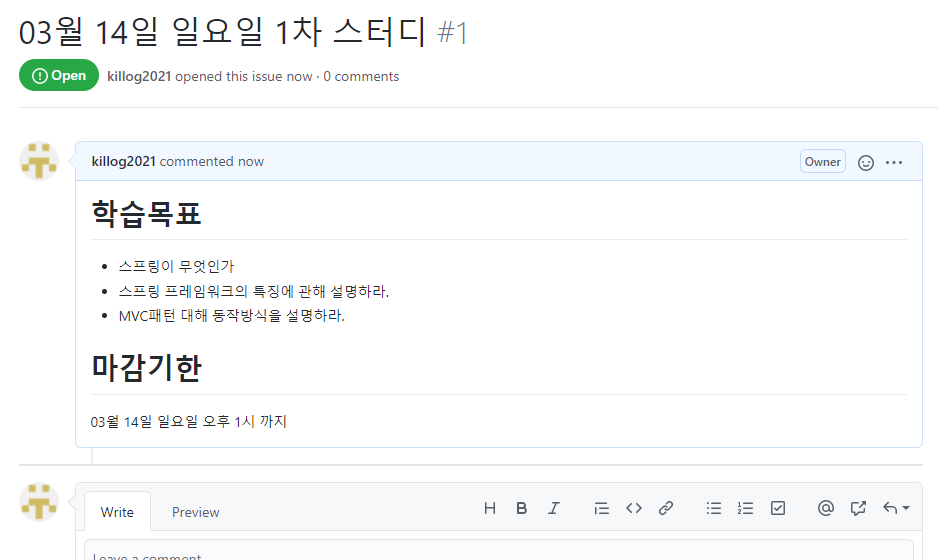Click the issue title '03월 14일 일요일 1차 스터디'
This screenshot has height=560, width=938.
point(222,32)
